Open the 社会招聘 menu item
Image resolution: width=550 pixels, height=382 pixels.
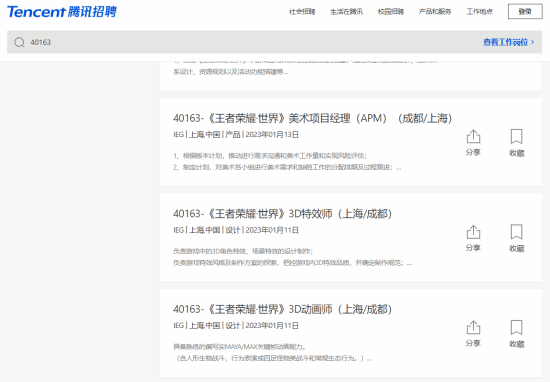click(302, 12)
